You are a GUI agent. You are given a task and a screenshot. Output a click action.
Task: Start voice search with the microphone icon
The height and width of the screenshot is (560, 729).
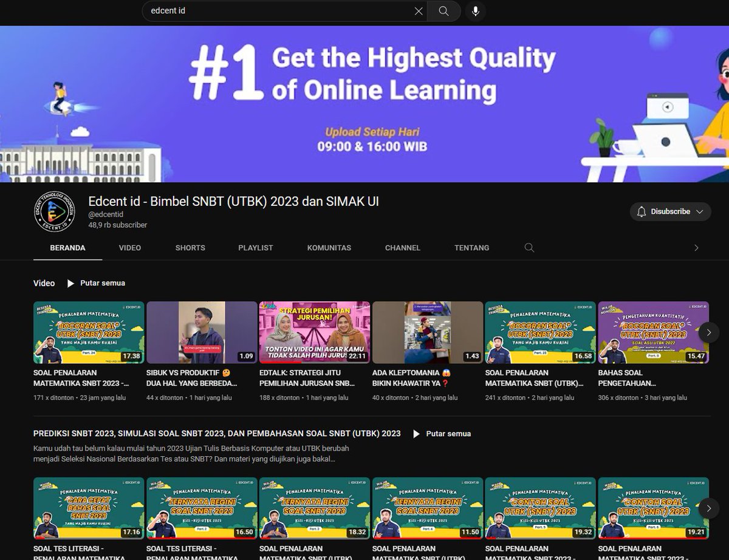pyautogui.click(x=475, y=11)
